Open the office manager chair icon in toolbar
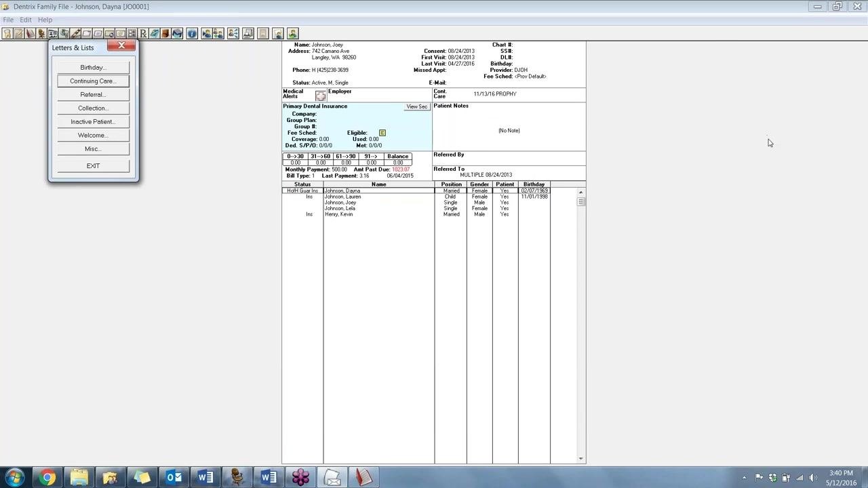The height and width of the screenshot is (488, 868). click(41, 33)
